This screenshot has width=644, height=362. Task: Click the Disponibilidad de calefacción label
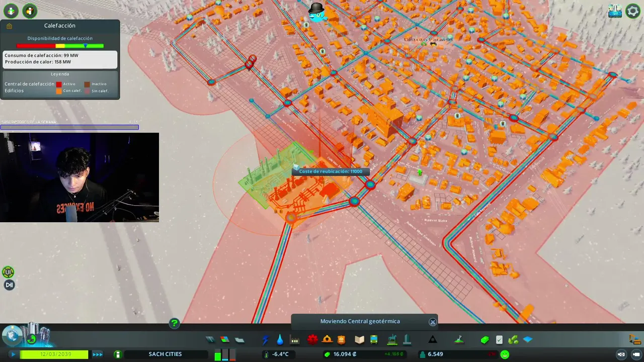(60, 38)
